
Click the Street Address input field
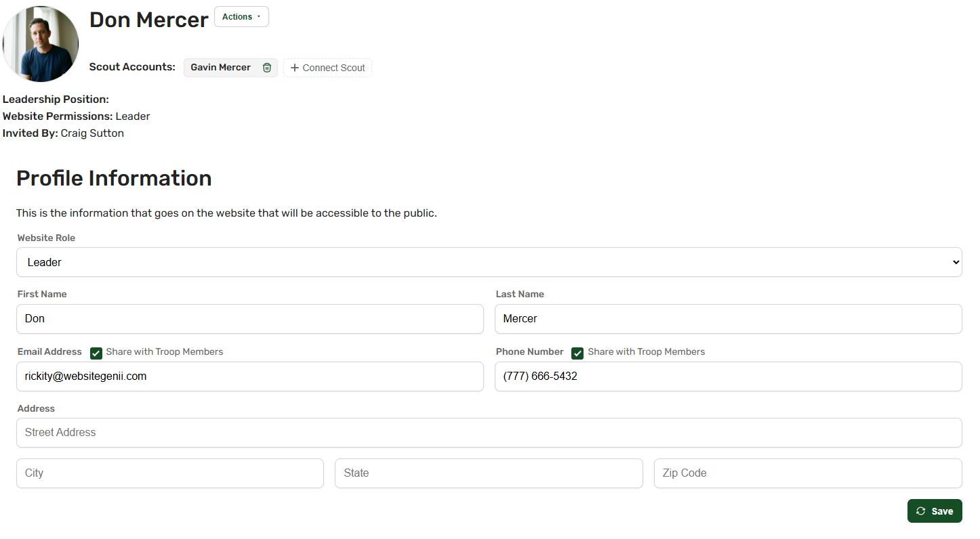(489, 433)
